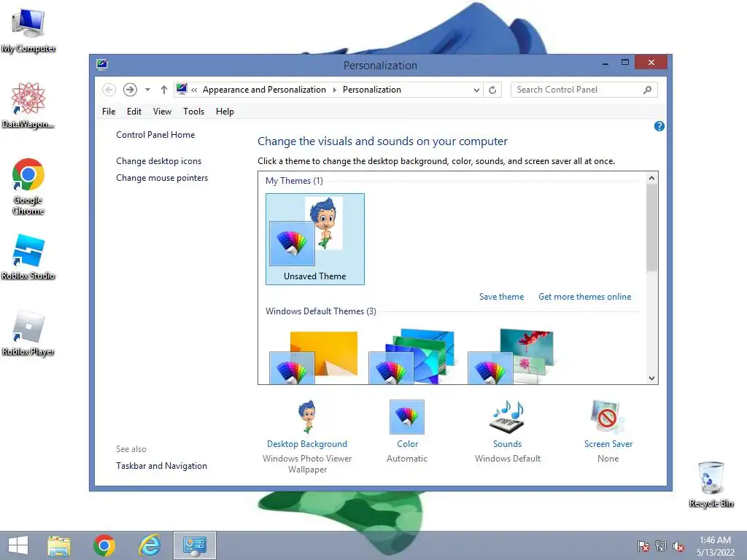
Task: Open Taskbar and Navigation link
Action: click(161, 466)
